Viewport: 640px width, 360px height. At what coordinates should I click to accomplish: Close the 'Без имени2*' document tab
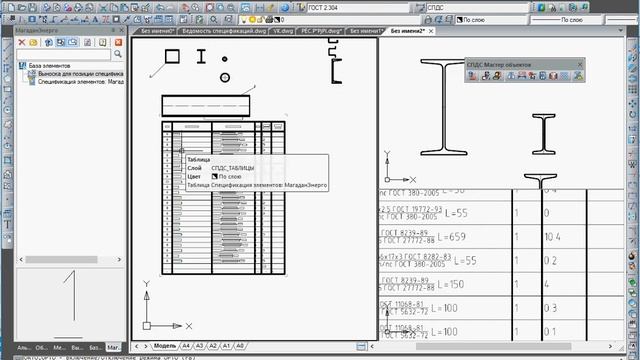pyautogui.click(x=431, y=31)
